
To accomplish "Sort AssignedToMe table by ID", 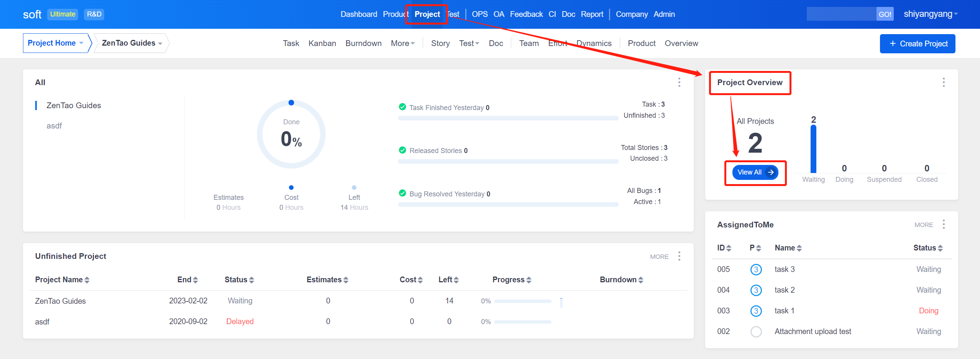I will pos(724,248).
